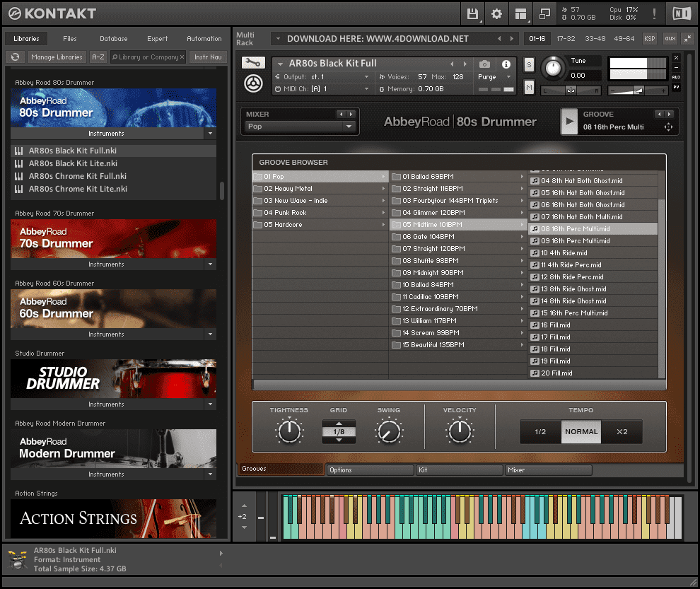Screen dimensions: 700x589
Task: Adjust the Tune knob
Action: (553, 68)
